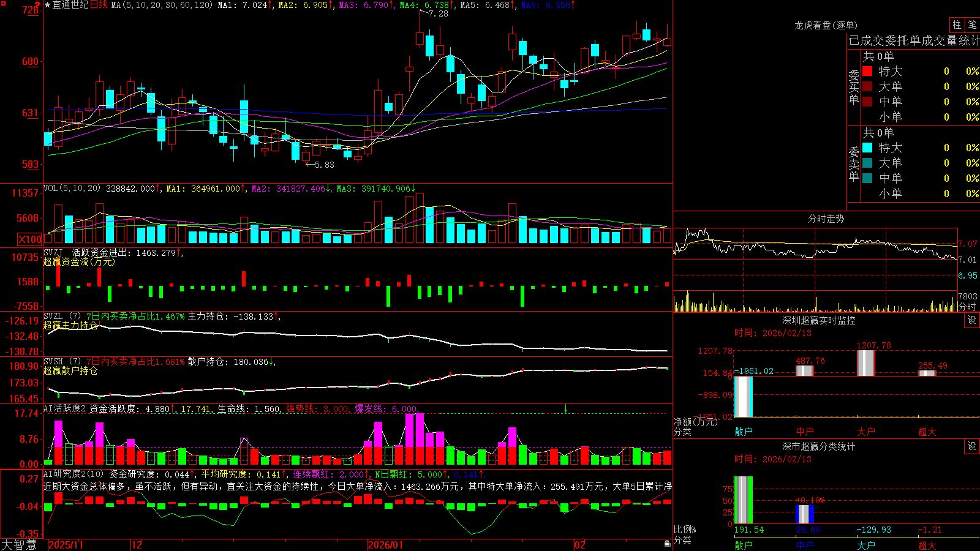Click 委卖单 共0单 total label
The height and width of the screenshot is (551, 980).
pyautogui.click(x=878, y=132)
